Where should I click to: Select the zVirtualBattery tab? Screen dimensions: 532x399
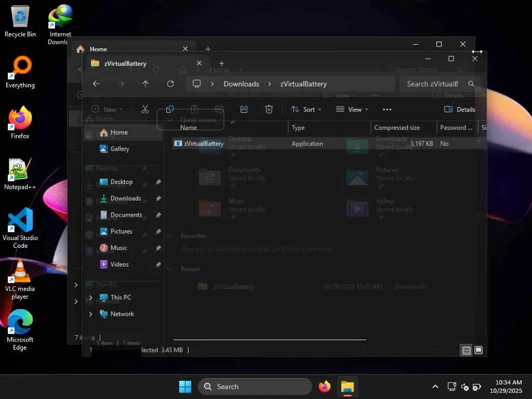(146, 63)
